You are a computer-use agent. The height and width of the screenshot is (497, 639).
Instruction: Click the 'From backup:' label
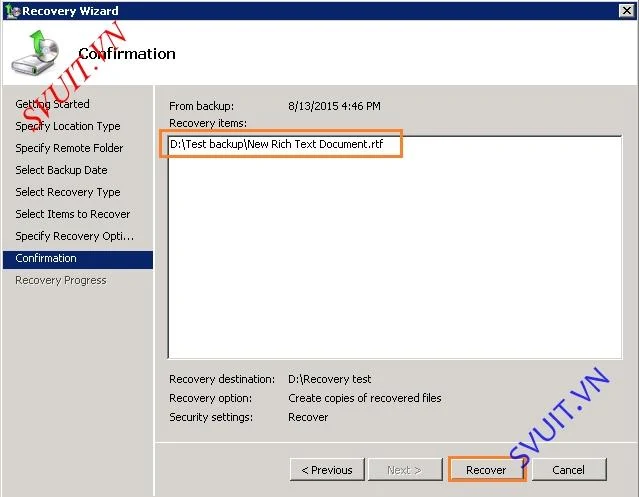point(202,106)
